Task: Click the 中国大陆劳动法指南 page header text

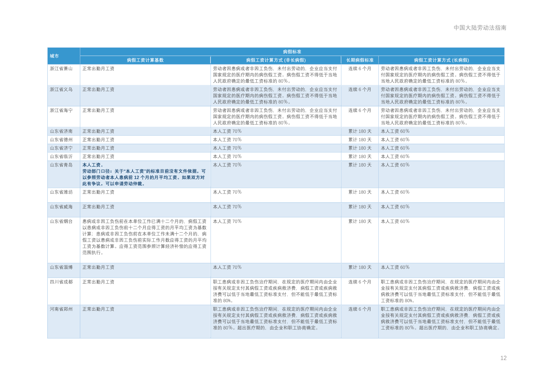Action: point(480,28)
